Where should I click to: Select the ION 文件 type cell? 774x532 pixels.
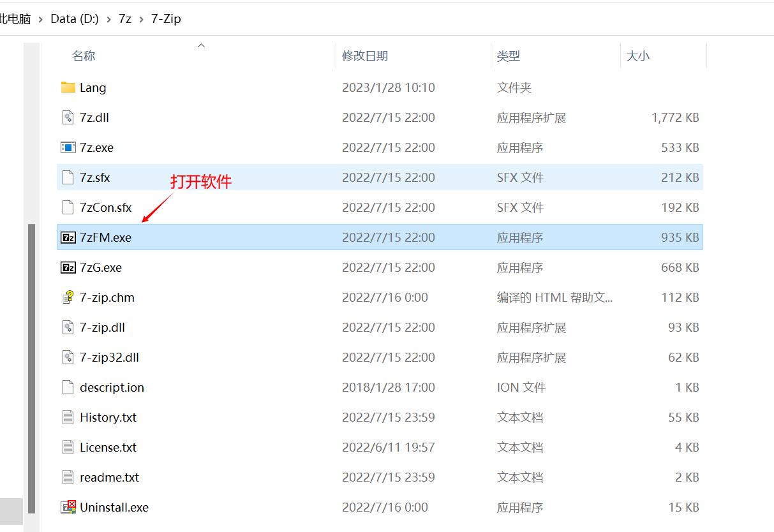(x=521, y=387)
